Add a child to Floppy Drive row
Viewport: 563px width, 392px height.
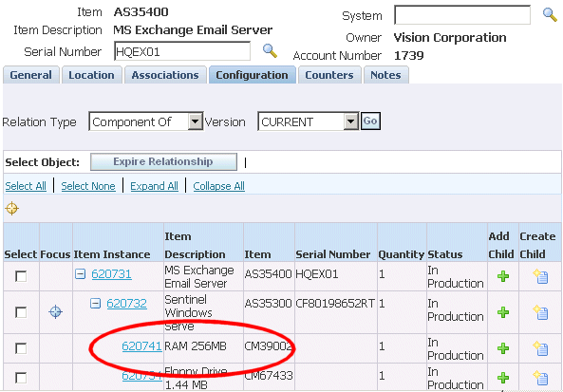(x=503, y=378)
